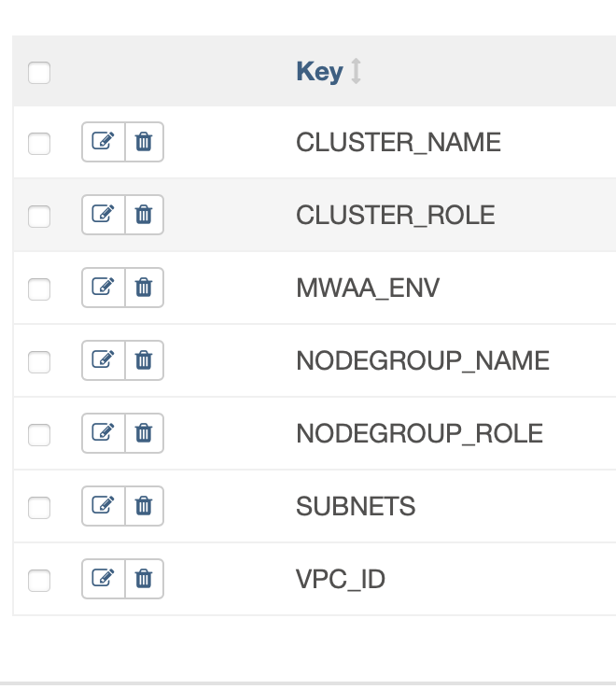Edit the NODEGROUP_NAME variable
The image size is (616, 689).
(x=104, y=360)
